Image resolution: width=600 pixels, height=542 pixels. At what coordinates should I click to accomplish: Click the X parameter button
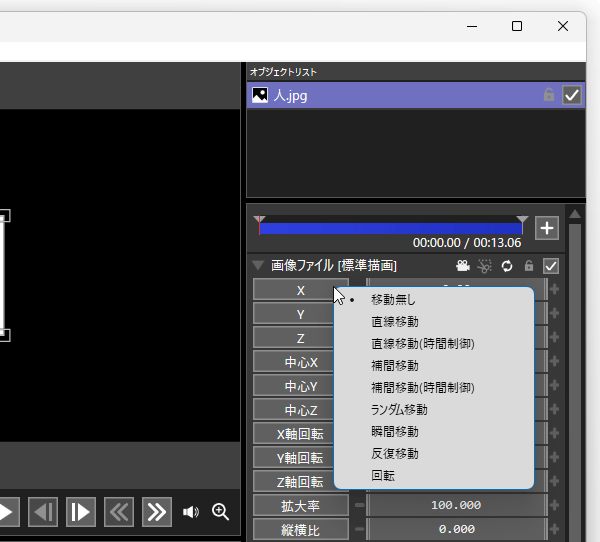click(301, 290)
